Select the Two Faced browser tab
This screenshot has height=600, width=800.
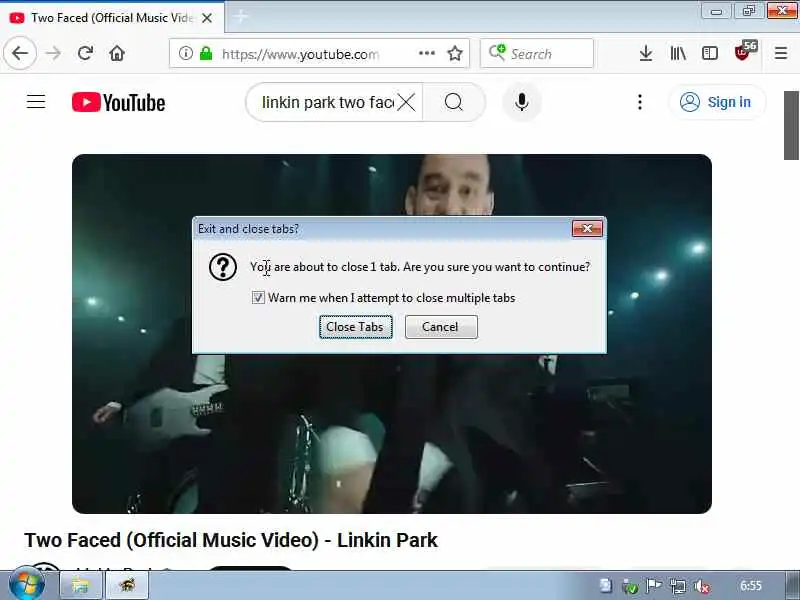click(111, 18)
